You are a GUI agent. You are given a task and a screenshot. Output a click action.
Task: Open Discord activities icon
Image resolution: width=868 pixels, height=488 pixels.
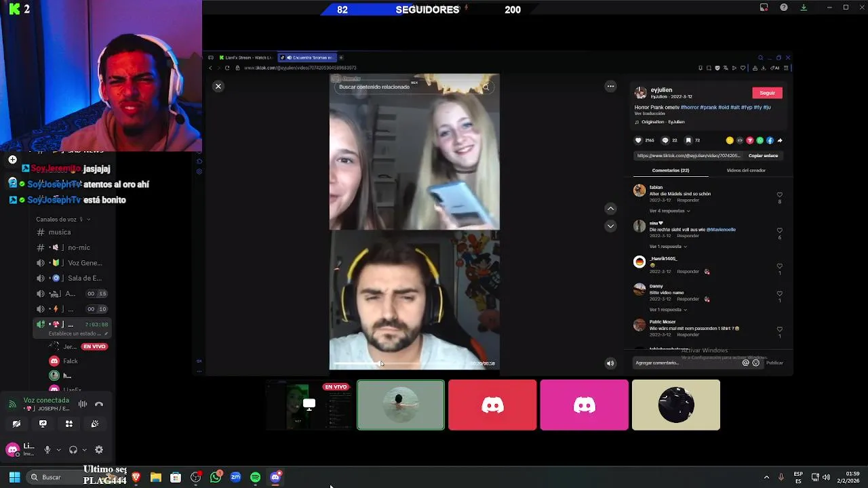68,424
